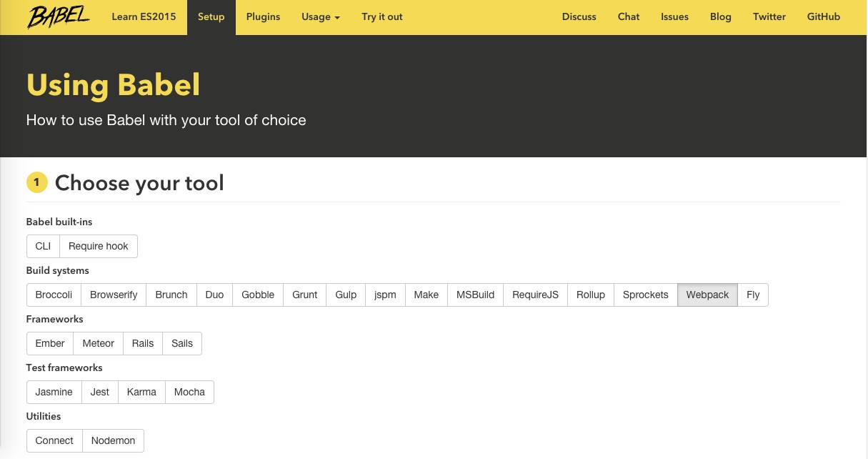This screenshot has width=868, height=459.
Task: Select Jest test framework
Action: (x=100, y=392)
